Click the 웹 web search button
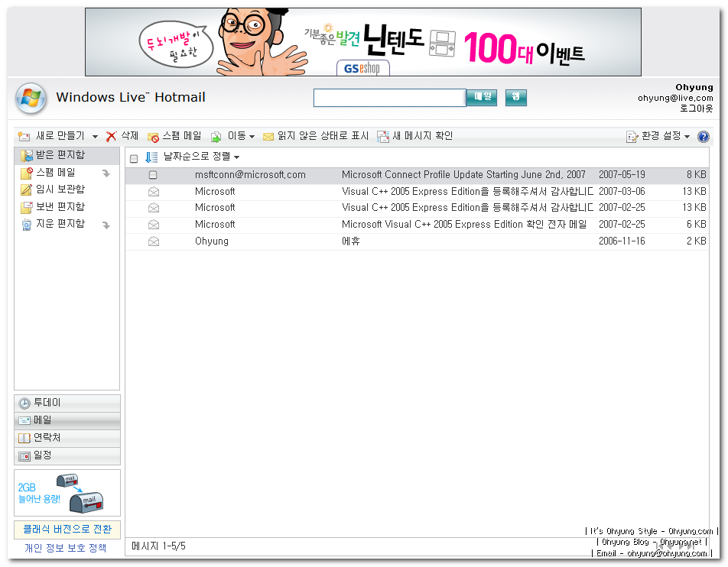 [x=516, y=98]
